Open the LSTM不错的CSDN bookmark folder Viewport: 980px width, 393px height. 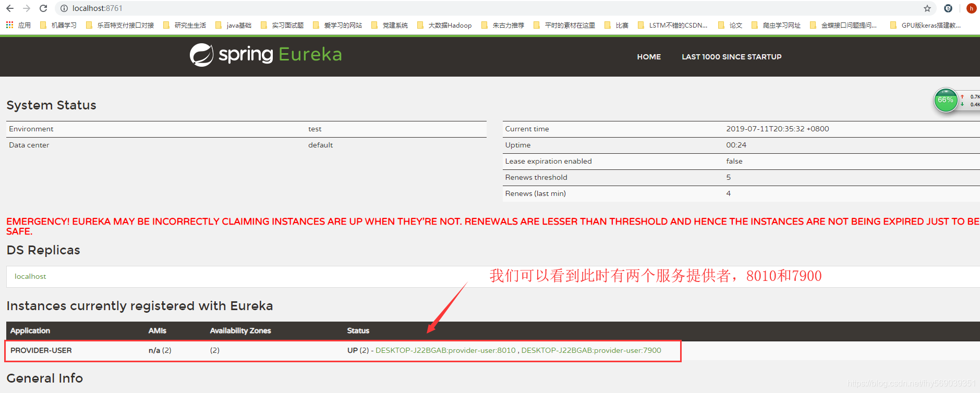[673, 25]
